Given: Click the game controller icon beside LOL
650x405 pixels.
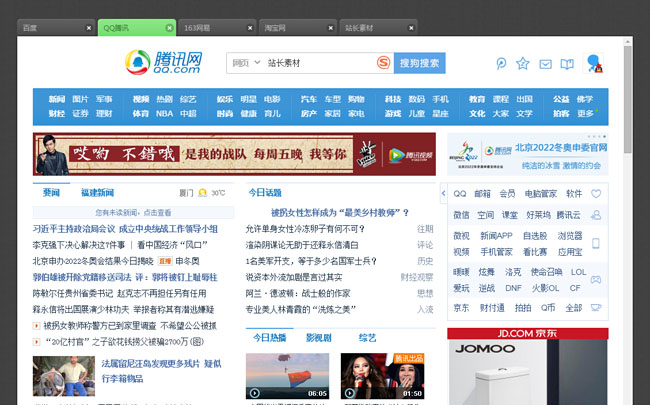Looking at the screenshot, I should 596,279.
